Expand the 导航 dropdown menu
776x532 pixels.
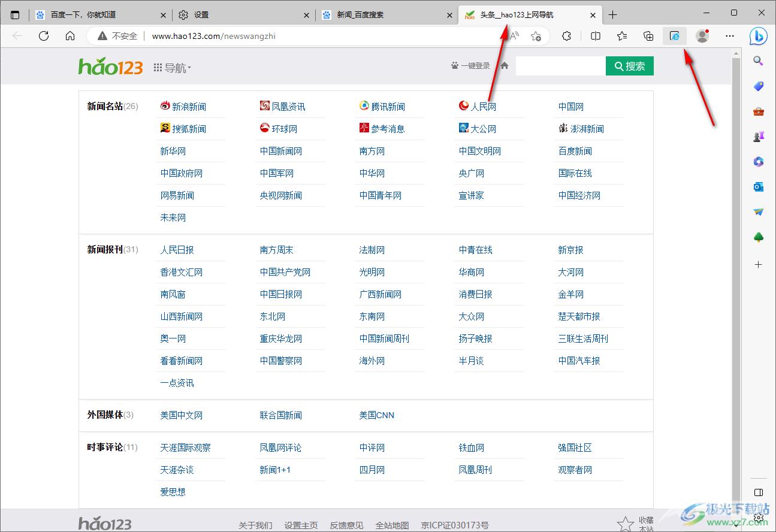[x=173, y=68]
